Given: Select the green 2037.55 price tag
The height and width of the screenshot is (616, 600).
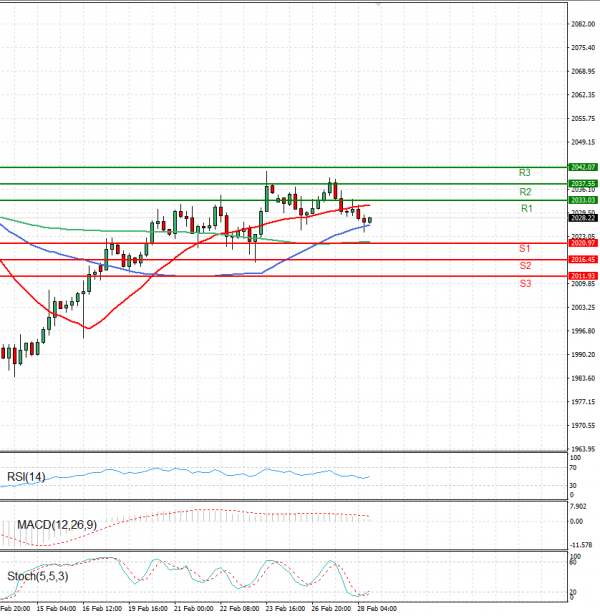Looking at the screenshot, I should pos(583,183).
